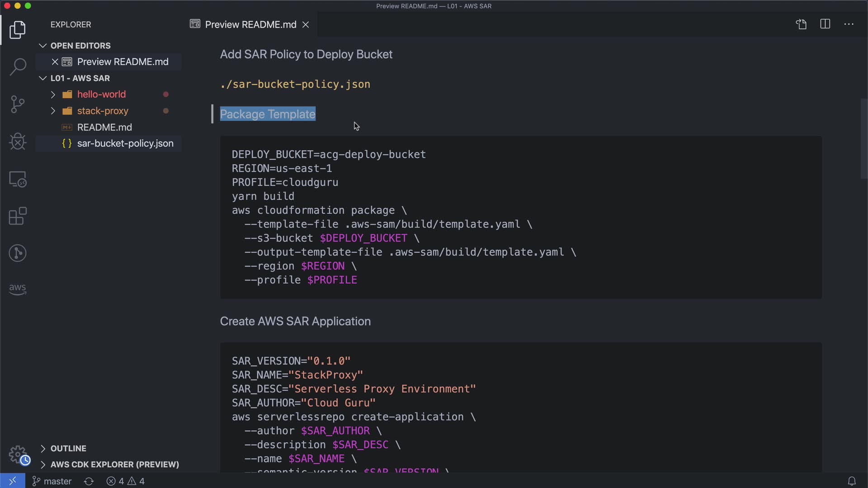Viewport: 868px width, 488px height.
Task: Split the editor to the right
Action: [825, 24]
